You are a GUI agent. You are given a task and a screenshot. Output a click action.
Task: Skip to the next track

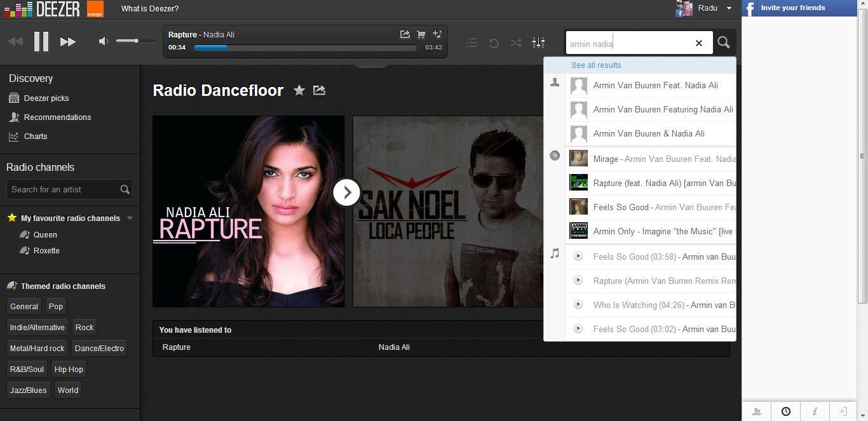tap(68, 42)
